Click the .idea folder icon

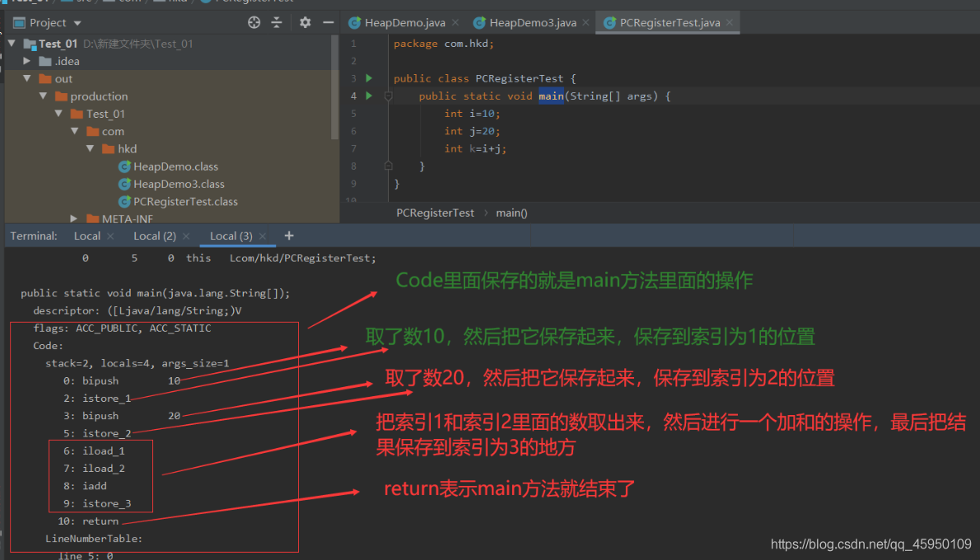(x=45, y=61)
